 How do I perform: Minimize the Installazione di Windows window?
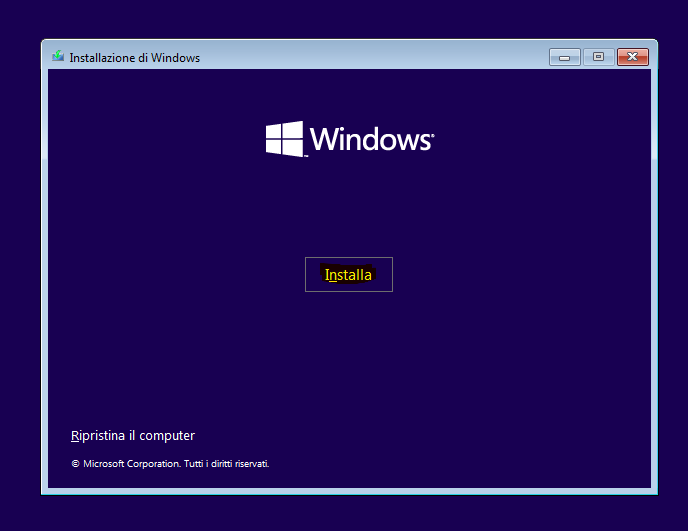(565, 57)
